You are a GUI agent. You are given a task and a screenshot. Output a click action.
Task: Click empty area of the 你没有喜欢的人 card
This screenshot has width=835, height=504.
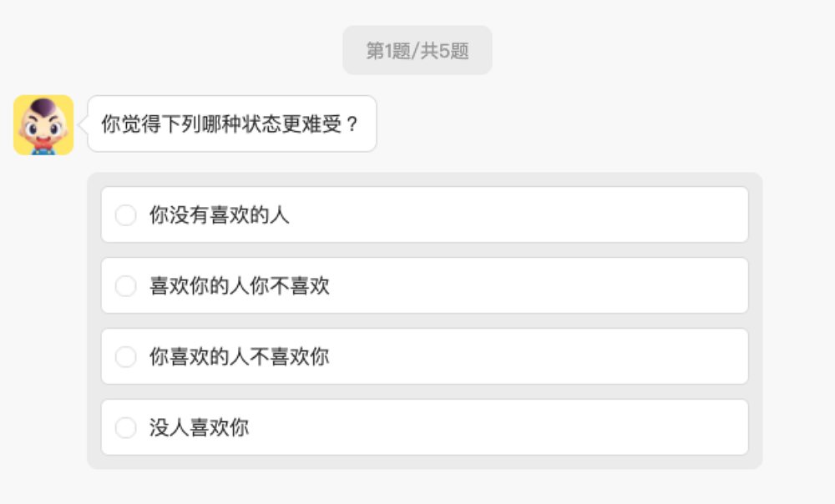pos(543,215)
